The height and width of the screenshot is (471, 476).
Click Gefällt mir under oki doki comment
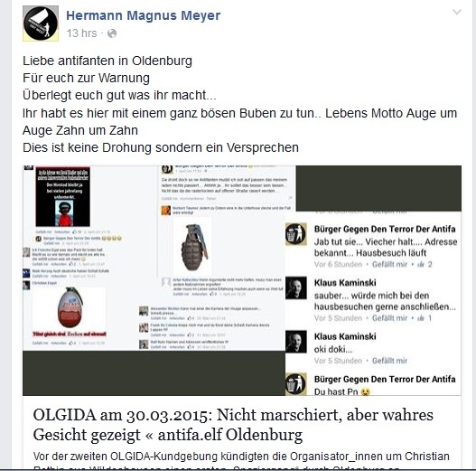(x=390, y=361)
